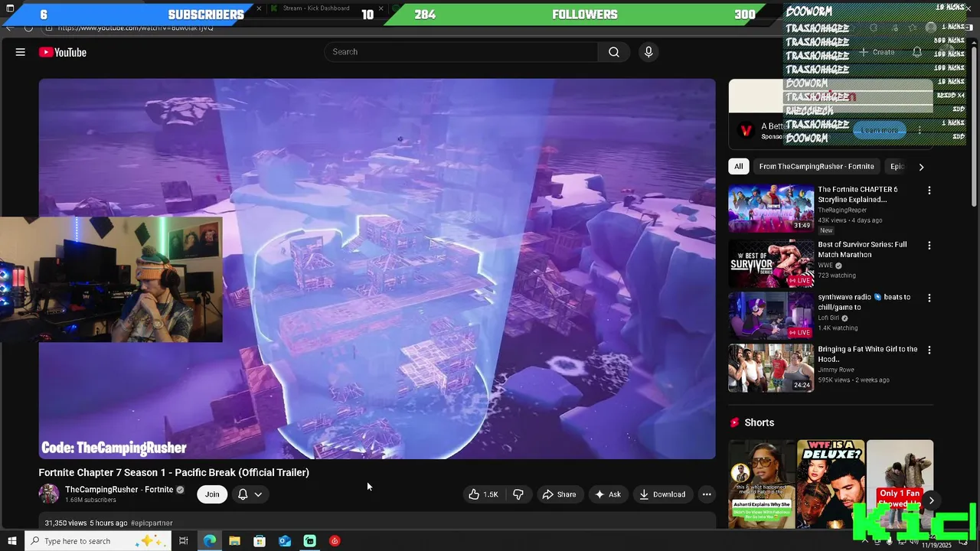This screenshot has width=980, height=551.
Task: Open Fortnite CHAPTER 6 Storyline thumbnail
Action: (x=771, y=208)
